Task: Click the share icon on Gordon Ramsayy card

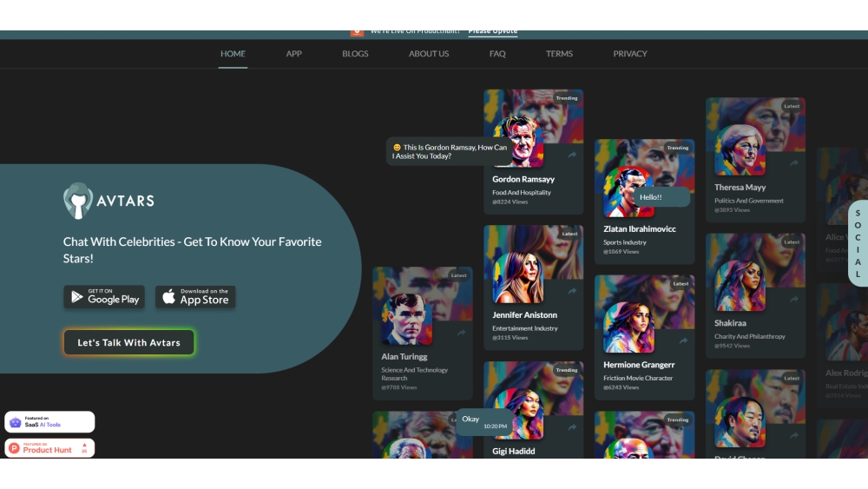Action: (572, 155)
